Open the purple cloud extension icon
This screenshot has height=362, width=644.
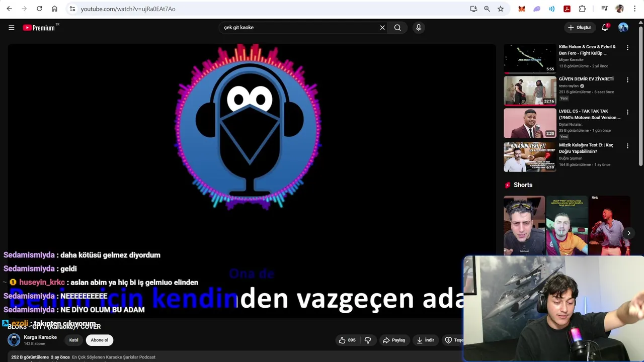tap(537, 9)
